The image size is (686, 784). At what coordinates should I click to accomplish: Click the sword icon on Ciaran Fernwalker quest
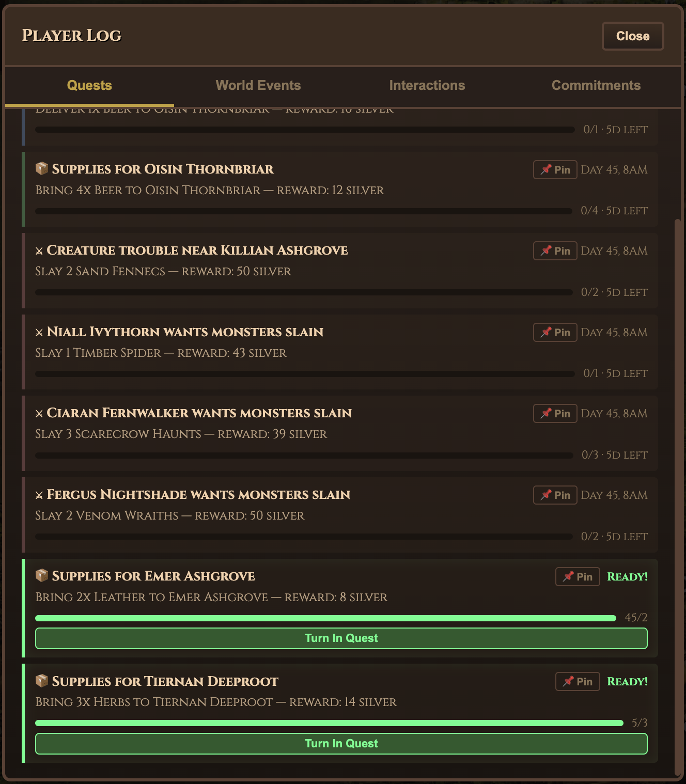pos(39,413)
